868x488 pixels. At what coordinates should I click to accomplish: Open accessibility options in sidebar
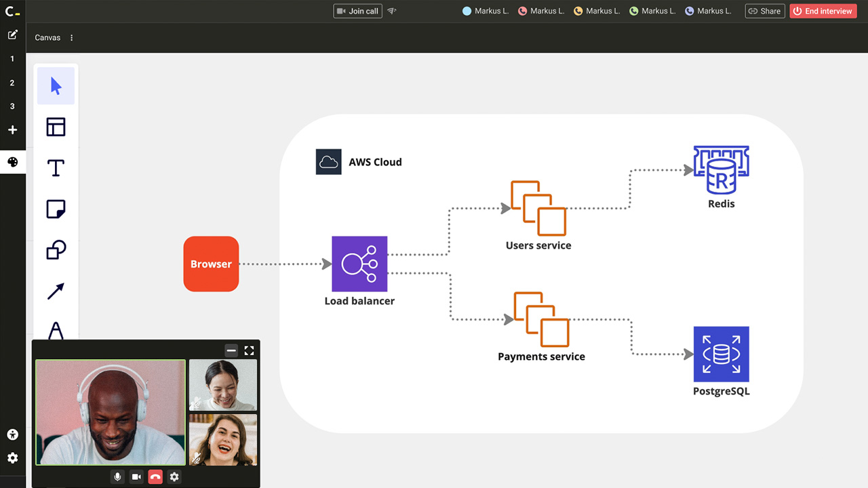12,434
